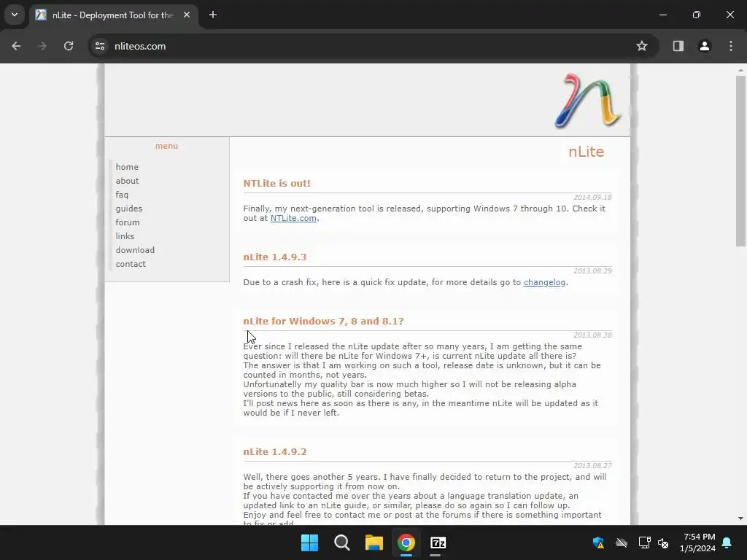Open the forum menu link

[127, 222]
